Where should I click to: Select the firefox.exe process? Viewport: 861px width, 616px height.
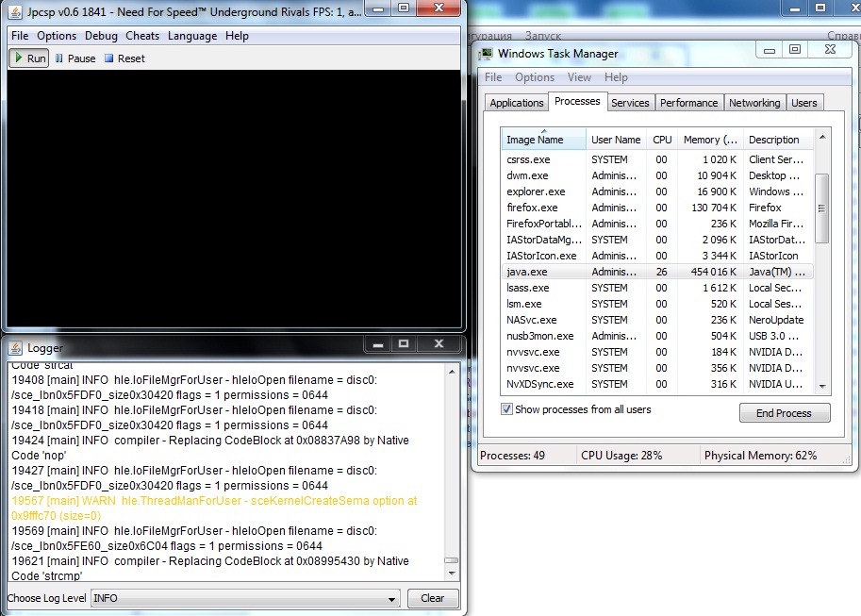point(657,208)
